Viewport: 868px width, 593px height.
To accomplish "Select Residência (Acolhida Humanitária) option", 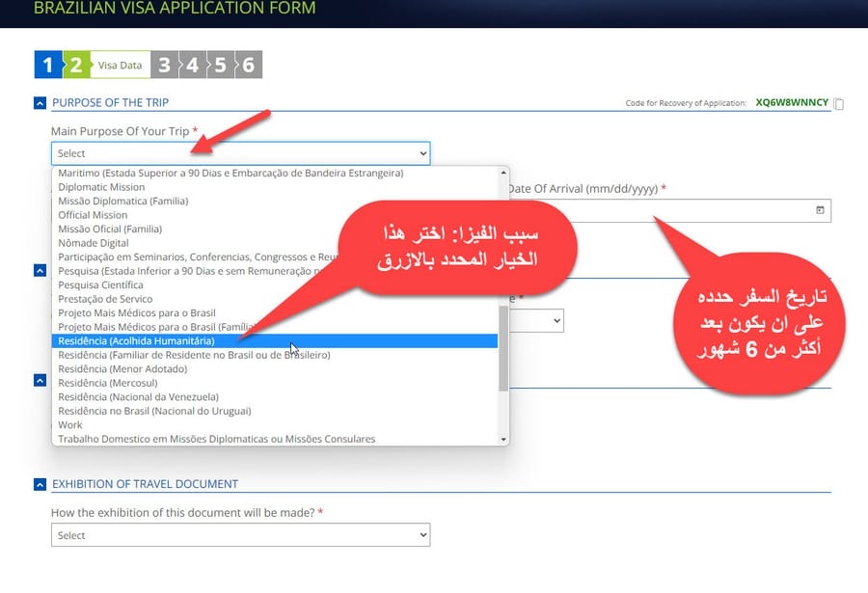I will (x=136, y=341).
